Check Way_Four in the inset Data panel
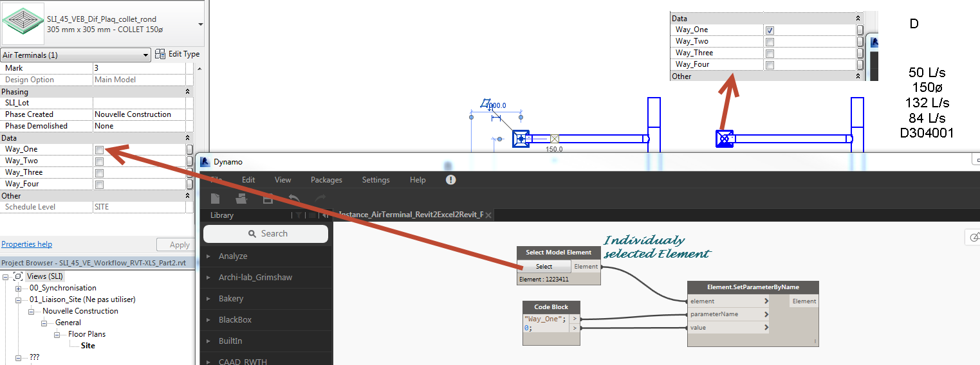This screenshot has width=980, height=365. 770,65
